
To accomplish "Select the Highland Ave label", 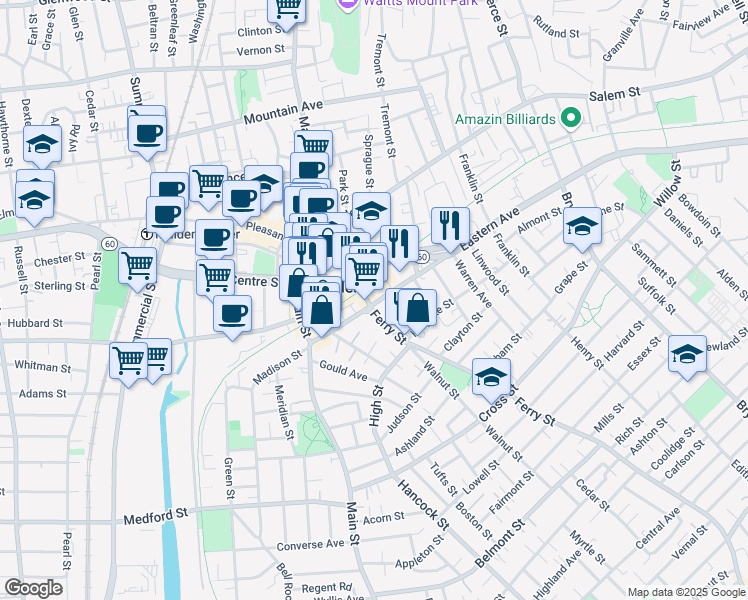I will point(559,574).
